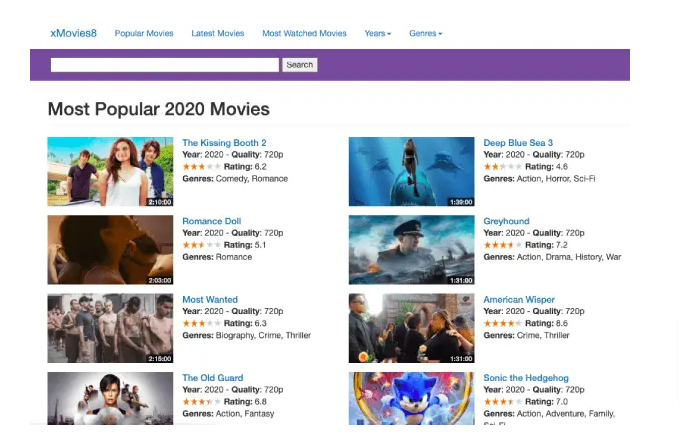Select the Greyhound movie thumbnail
This screenshot has height=434, width=679.
point(411,250)
